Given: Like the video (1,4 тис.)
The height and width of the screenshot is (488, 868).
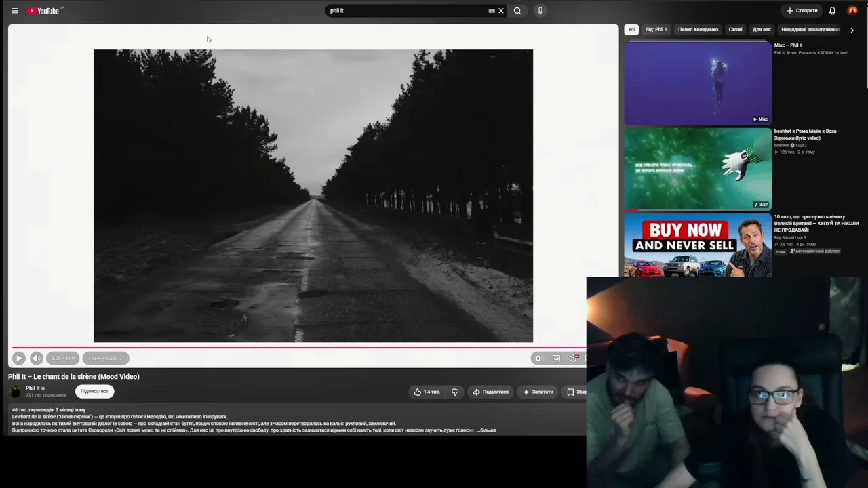Looking at the screenshot, I should pyautogui.click(x=427, y=392).
